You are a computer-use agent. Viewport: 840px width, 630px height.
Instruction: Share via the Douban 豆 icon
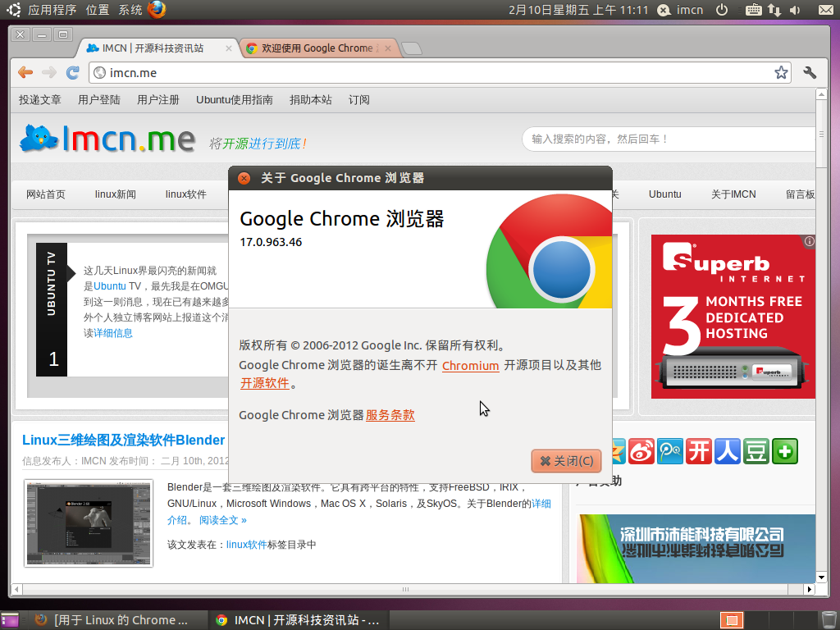tap(756, 451)
